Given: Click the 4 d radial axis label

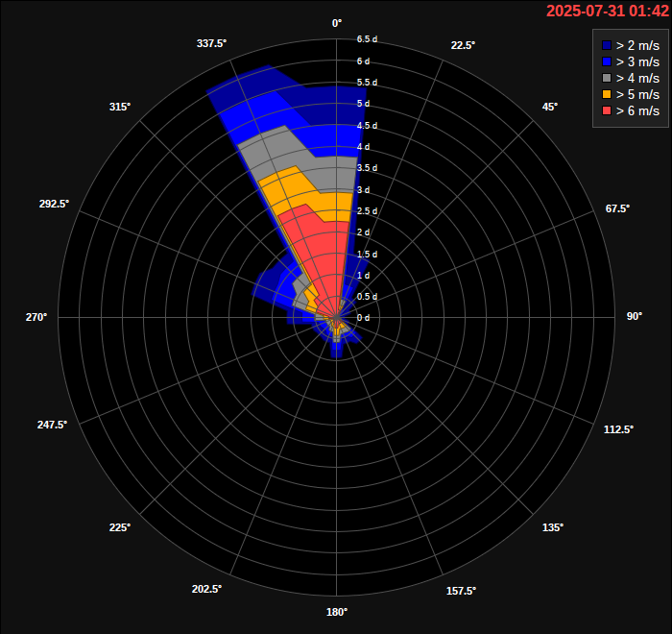Looking at the screenshot, I should [x=364, y=147].
